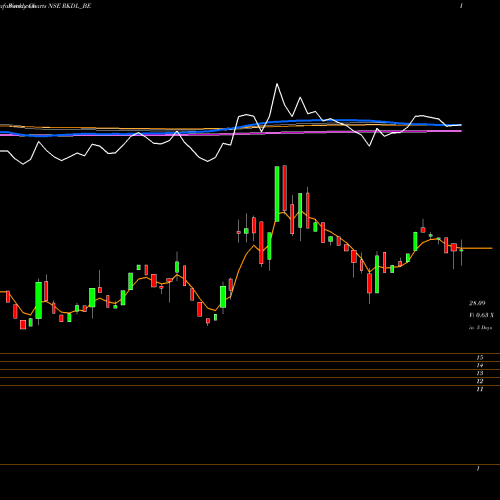Screen dimensions: 500x500
Task: Click the axis label '15'
Action: [x=480, y=358]
